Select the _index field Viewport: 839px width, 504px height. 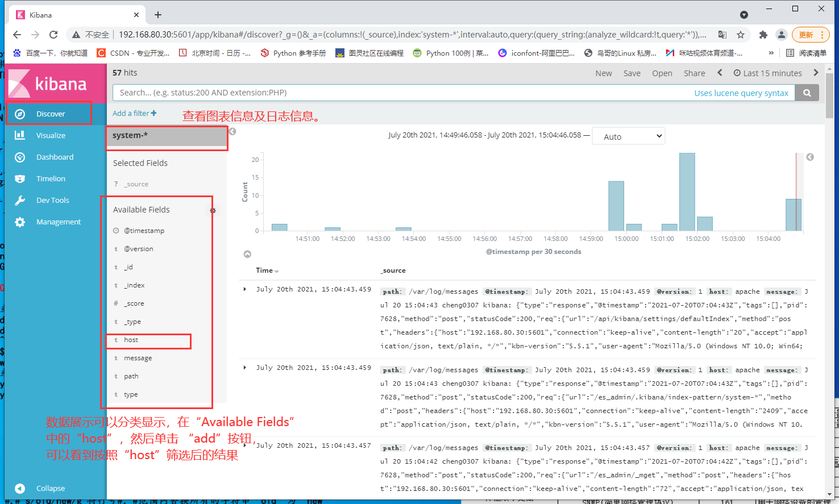[134, 285]
